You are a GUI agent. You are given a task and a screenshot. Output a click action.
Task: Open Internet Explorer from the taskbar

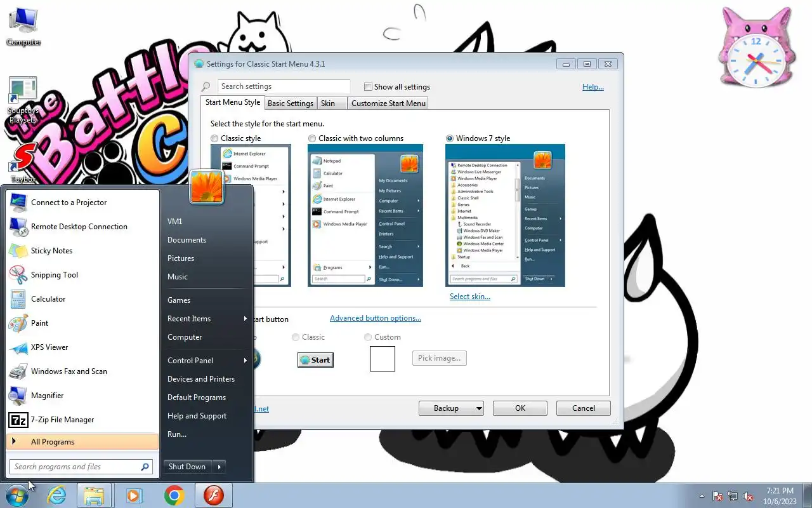pos(56,495)
